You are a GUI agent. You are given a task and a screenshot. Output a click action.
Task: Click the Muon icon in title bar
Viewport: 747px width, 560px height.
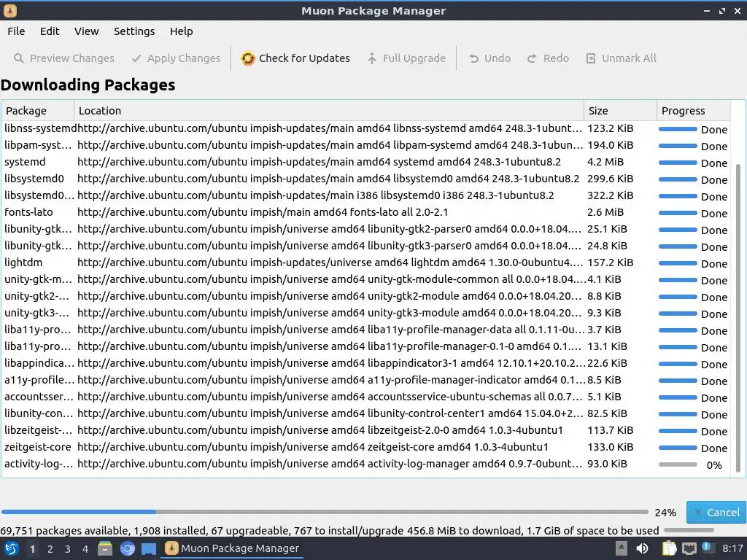[10, 10]
